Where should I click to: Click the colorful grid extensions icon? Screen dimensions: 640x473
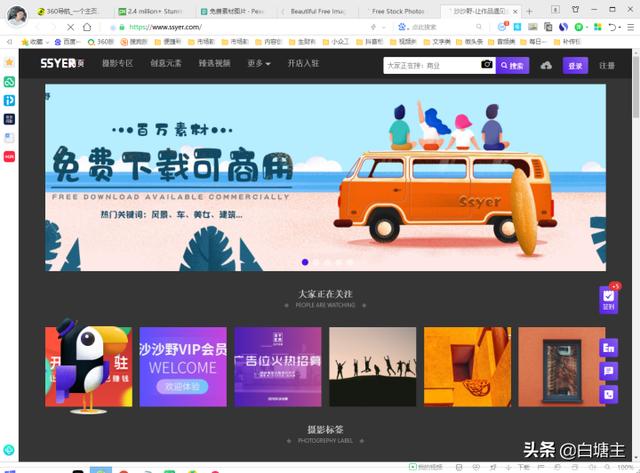(x=598, y=27)
